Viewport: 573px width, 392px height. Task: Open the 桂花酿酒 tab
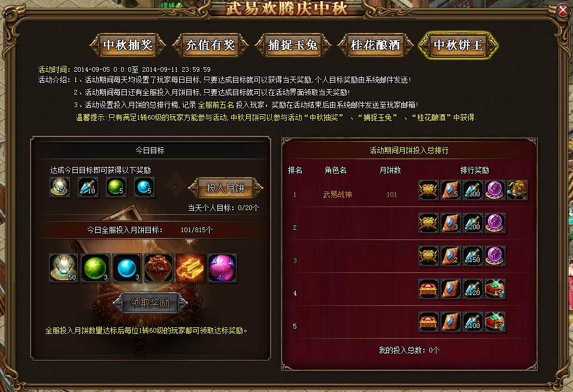pos(375,45)
